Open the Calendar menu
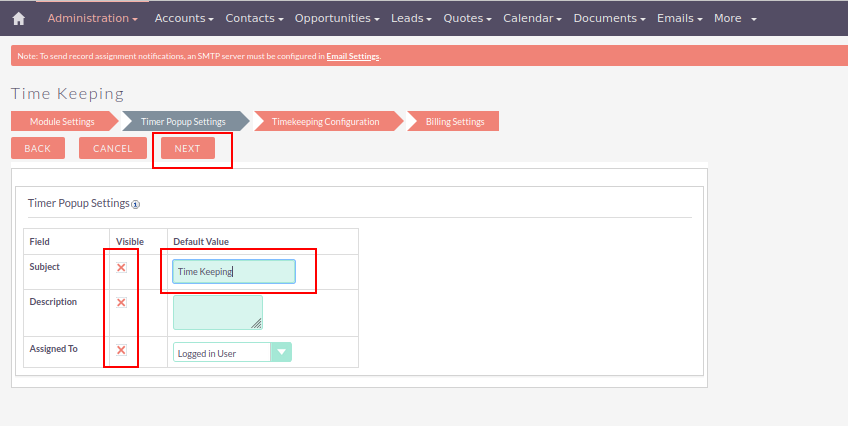 click(x=532, y=18)
